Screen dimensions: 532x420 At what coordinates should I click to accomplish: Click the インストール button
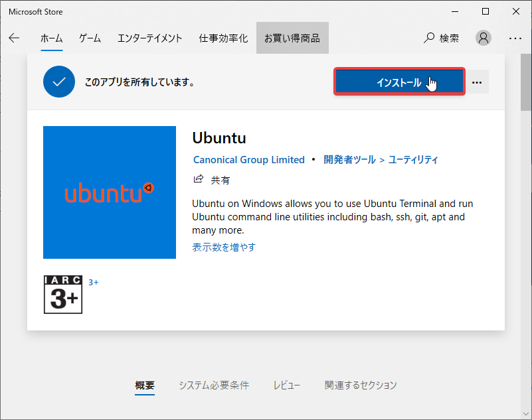pyautogui.click(x=399, y=82)
